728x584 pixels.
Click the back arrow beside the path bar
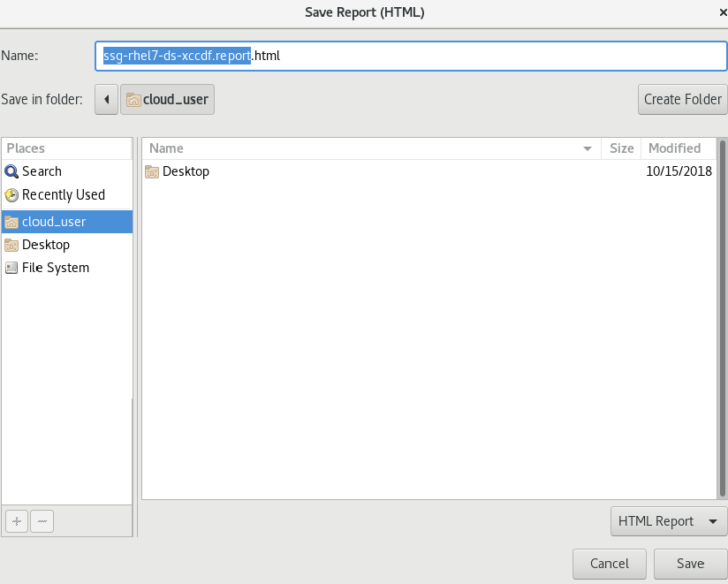pyautogui.click(x=106, y=99)
